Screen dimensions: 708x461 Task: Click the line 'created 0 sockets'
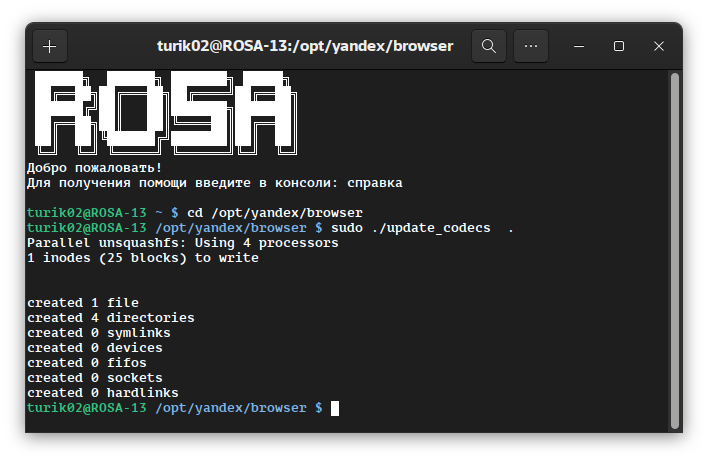coord(94,378)
